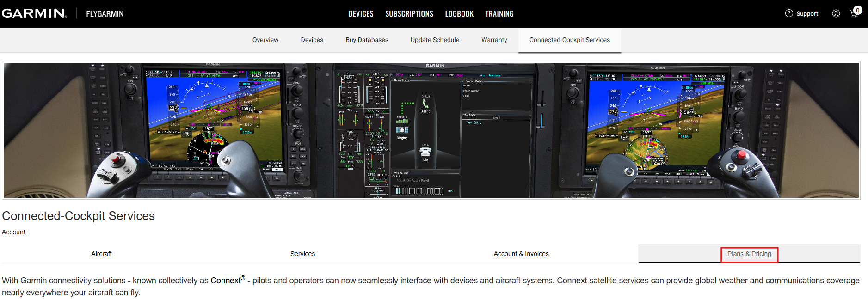Open the Update Schedule tab
This screenshot has height=299, width=868.
(x=435, y=40)
